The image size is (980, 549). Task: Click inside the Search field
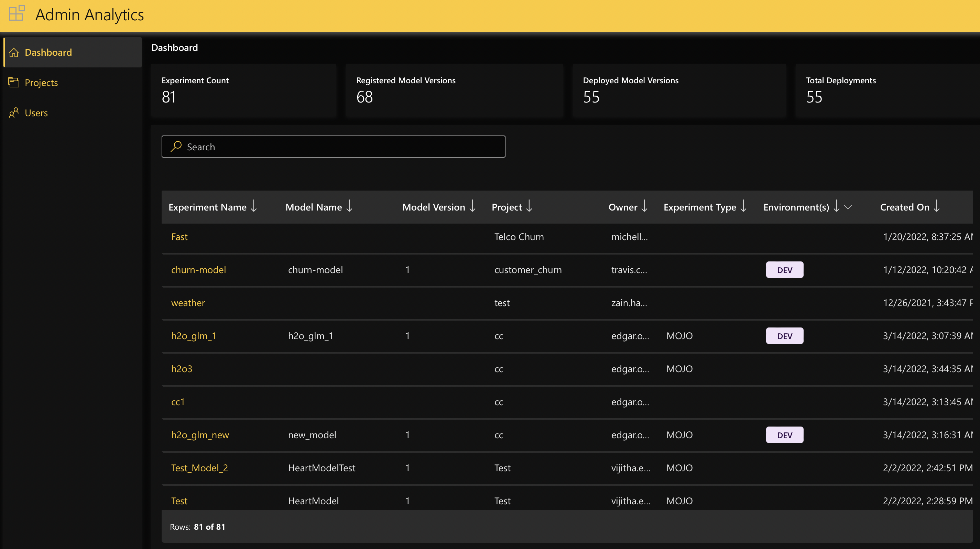pyautogui.click(x=333, y=147)
